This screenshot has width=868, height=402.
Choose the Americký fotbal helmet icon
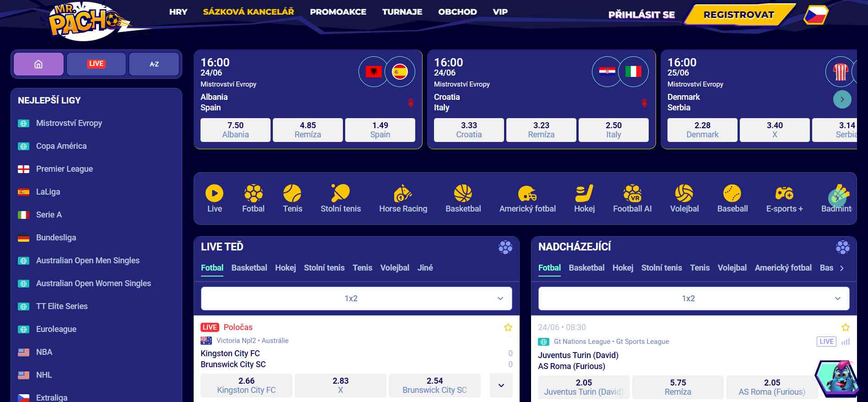point(527,193)
